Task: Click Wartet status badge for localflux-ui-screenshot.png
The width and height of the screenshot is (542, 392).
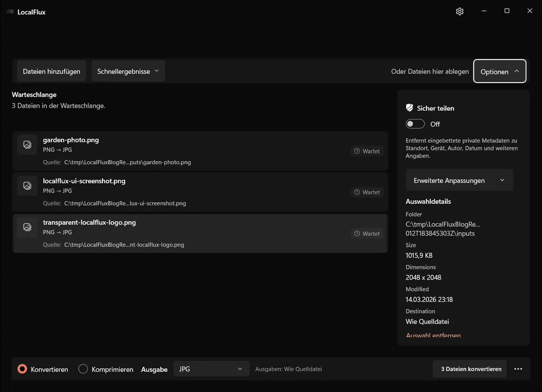Action: coord(367,192)
